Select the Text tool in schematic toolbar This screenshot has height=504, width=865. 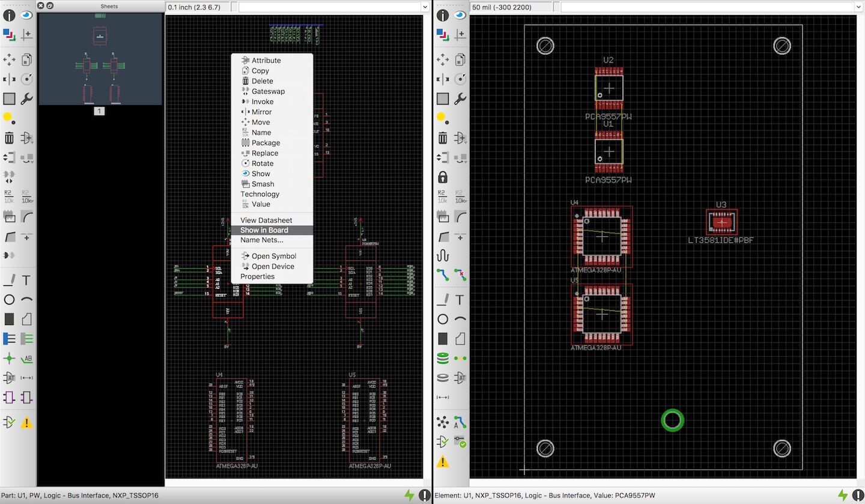(x=26, y=280)
